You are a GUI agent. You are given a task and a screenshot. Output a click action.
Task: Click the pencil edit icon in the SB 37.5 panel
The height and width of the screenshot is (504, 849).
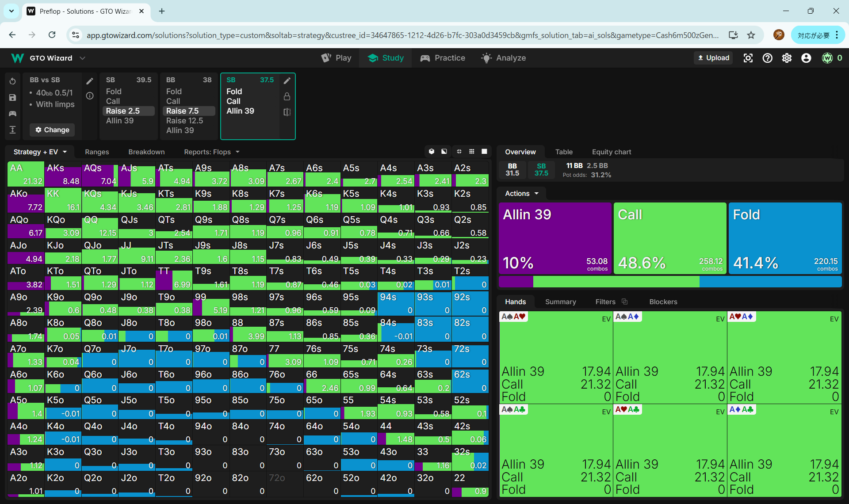[287, 80]
